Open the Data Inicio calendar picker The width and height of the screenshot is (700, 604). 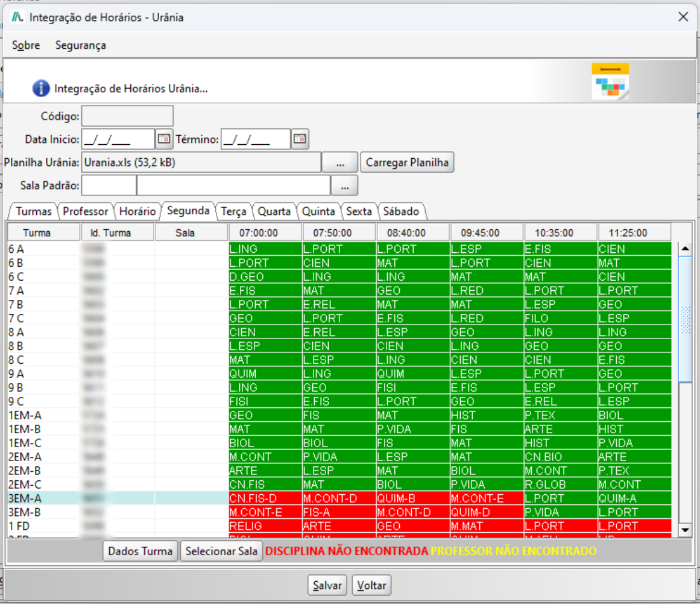[164, 139]
